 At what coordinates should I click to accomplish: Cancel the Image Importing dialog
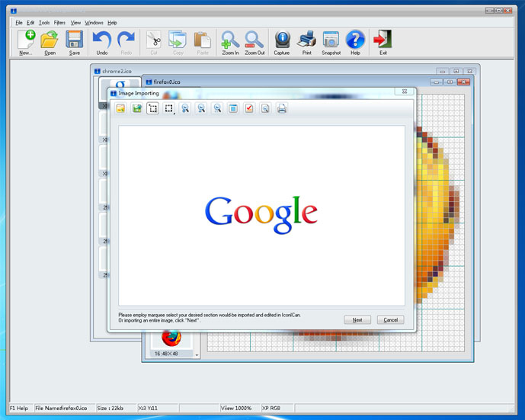390,320
